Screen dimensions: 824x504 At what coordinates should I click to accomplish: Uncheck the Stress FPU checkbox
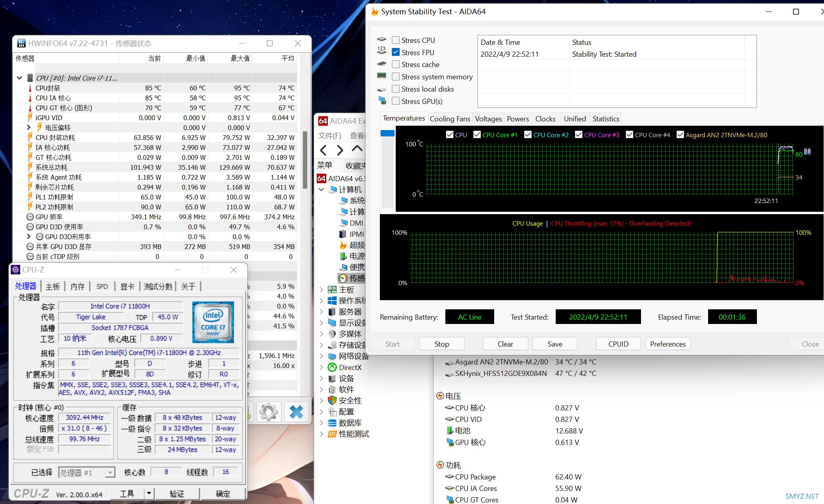pos(396,52)
